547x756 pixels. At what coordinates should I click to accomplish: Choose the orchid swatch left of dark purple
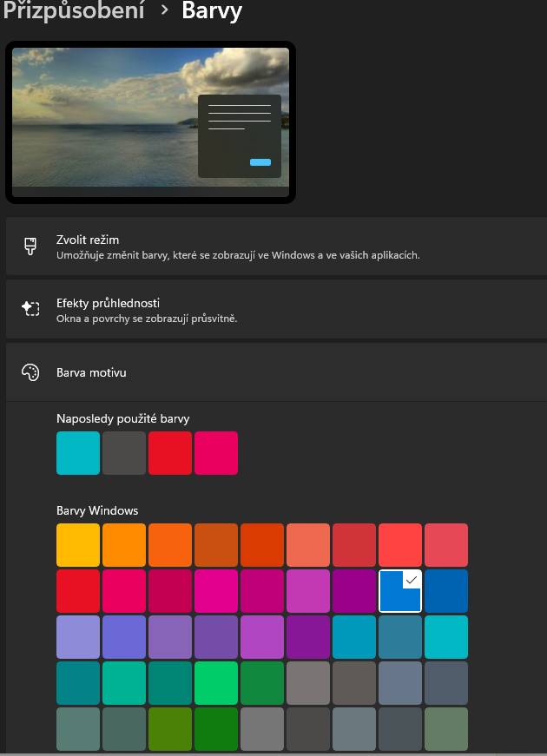(x=308, y=591)
